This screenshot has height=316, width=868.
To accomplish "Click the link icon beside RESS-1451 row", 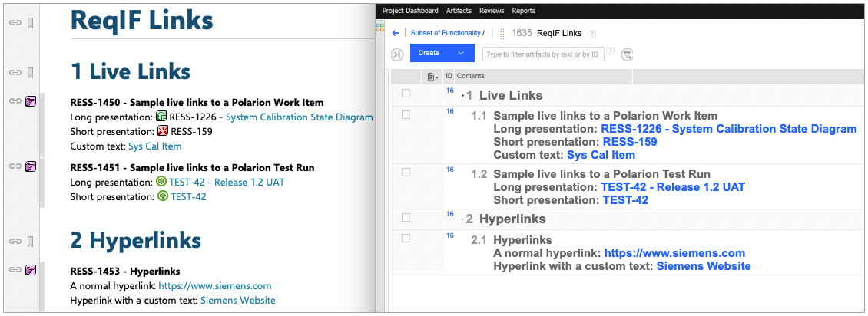I will (14, 166).
